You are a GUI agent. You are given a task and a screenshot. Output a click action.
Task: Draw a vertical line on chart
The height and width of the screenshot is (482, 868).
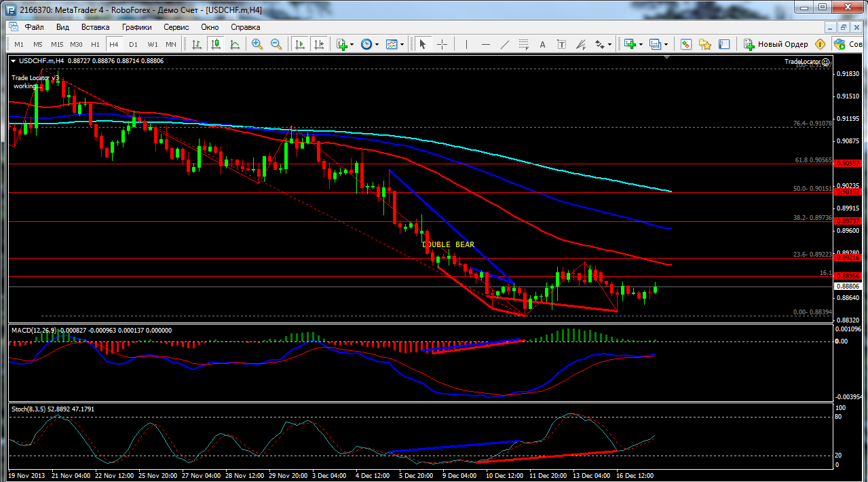click(466, 44)
